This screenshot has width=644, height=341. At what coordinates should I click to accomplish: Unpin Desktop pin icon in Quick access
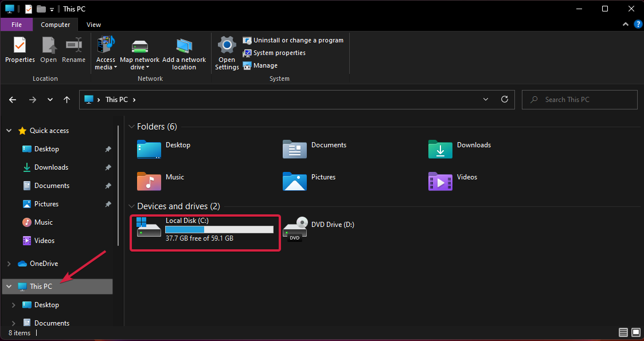[108, 149]
